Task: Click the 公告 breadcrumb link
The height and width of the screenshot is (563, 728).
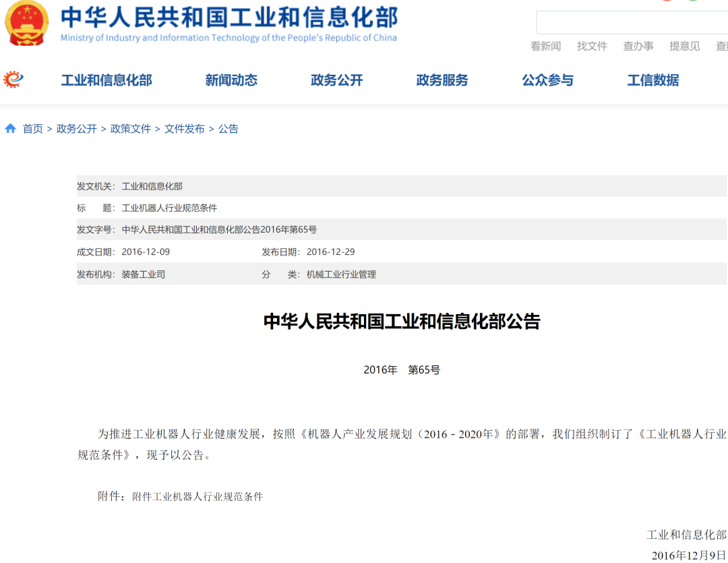Action: 229,129
